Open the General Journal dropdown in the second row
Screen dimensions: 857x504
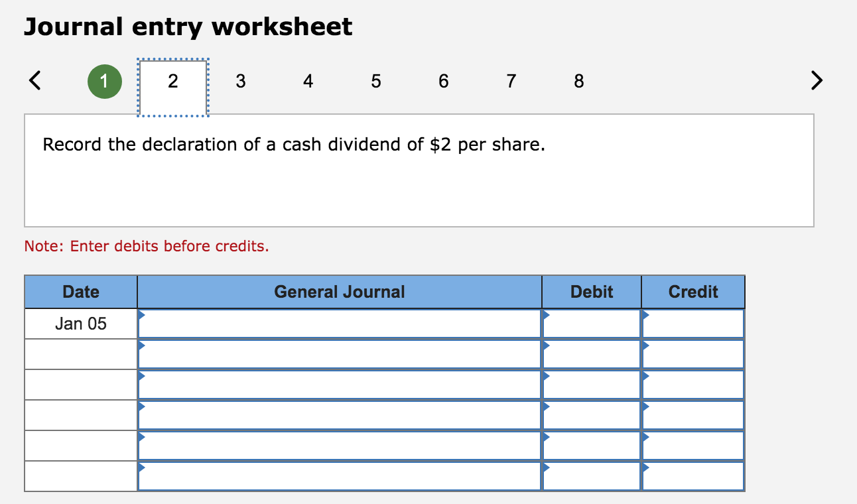coord(340,354)
